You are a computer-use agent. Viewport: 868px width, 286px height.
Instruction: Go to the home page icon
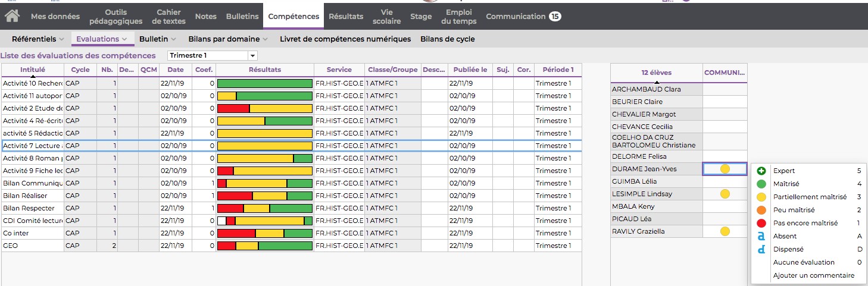click(x=13, y=17)
